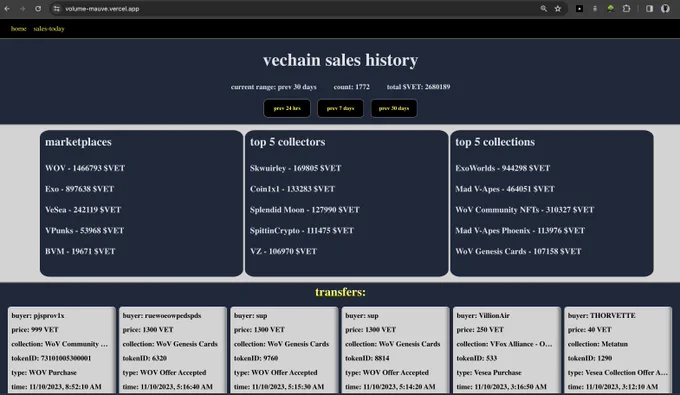Screen dimensions: 680x395
Task: Click the top 5 collections heading
Action: tap(495, 142)
